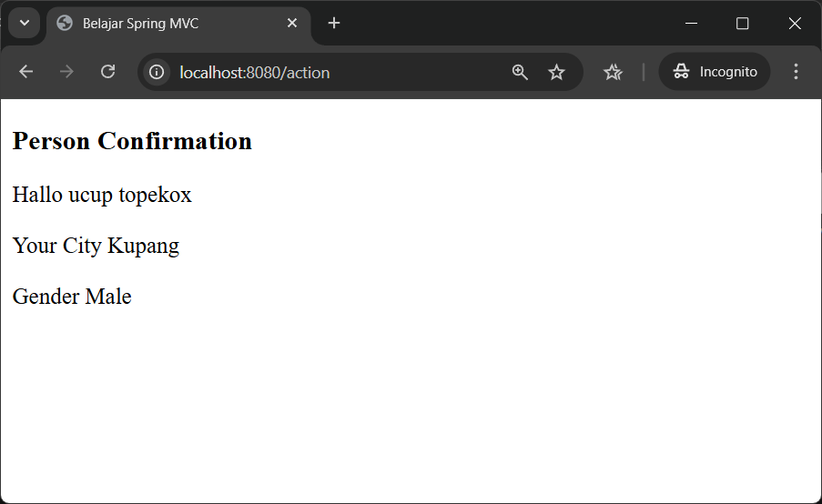Image resolution: width=822 pixels, height=504 pixels.
Task: Maximize the browser window
Action: pos(742,23)
